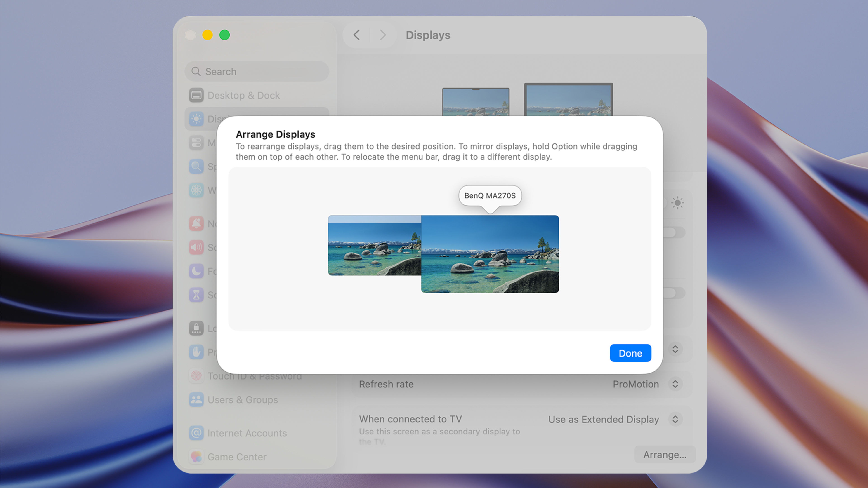The image size is (868, 488).
Task: Select the BenQ MA270S display thumbnail
Action: click(490, 254)
